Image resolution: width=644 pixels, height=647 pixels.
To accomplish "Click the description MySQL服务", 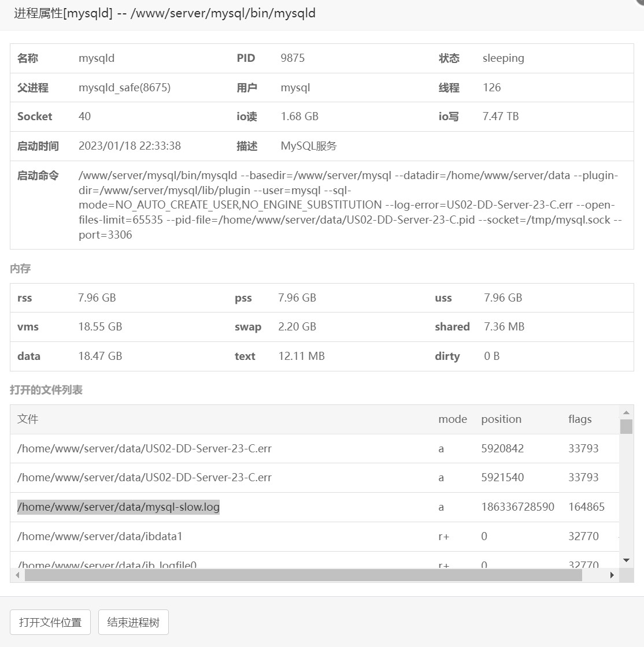I will tap(309, 146).
